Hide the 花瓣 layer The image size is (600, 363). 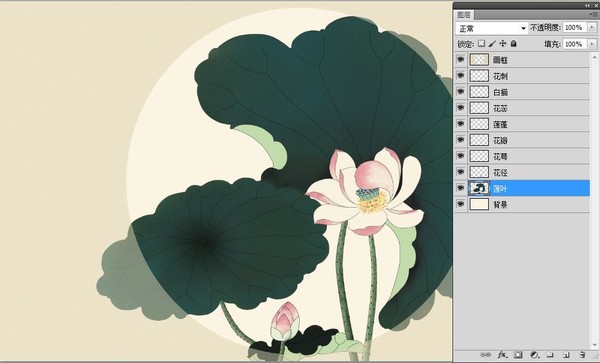[x=461, y=140]
